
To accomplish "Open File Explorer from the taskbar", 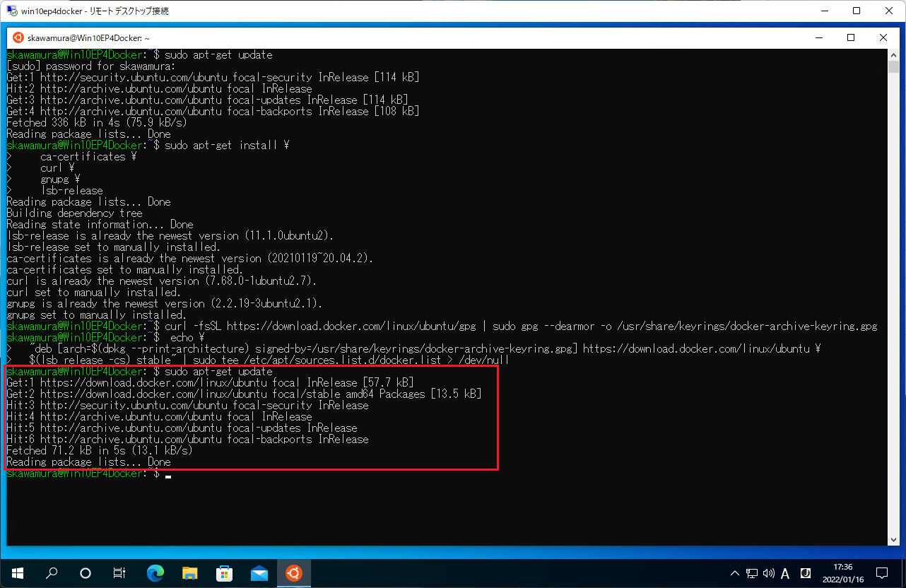I will click(189, 573).
